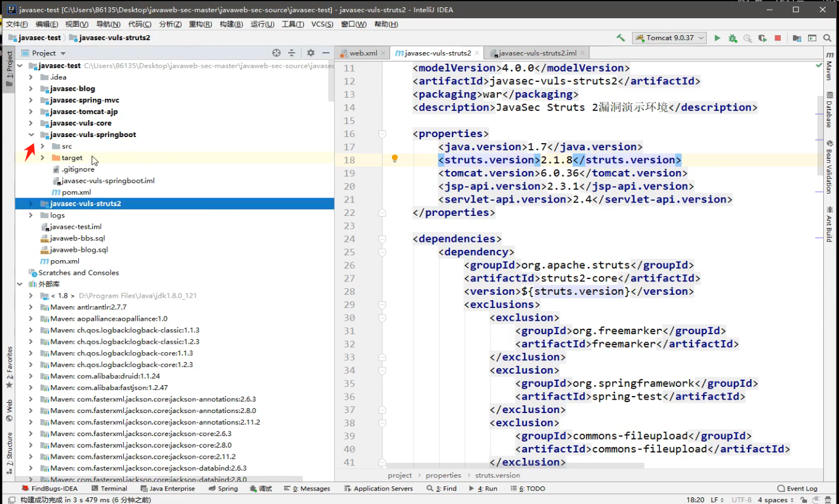Fold the dependency block at line 25
The height and width of the screenshot is (504, 839).
coord(382,252)
